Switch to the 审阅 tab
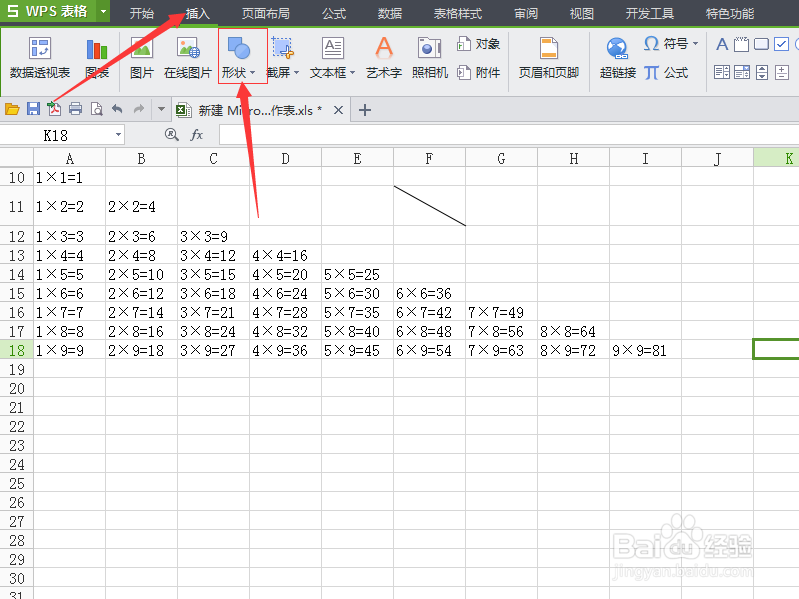The width and height of the screenshot is (799, 599). [526, 13]
